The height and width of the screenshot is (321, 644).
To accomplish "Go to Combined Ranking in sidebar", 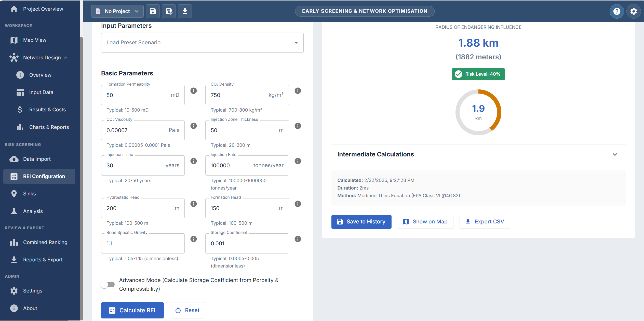I will [45, 242].
